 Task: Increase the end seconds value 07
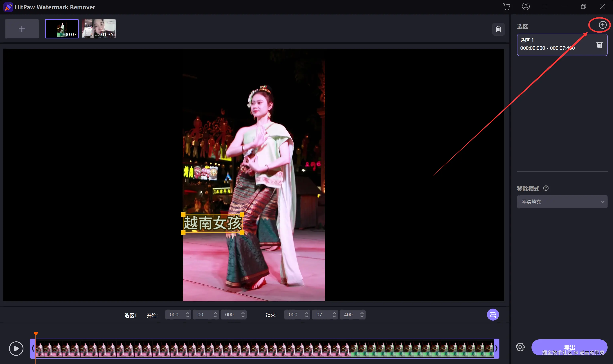(x=334, y=313)
